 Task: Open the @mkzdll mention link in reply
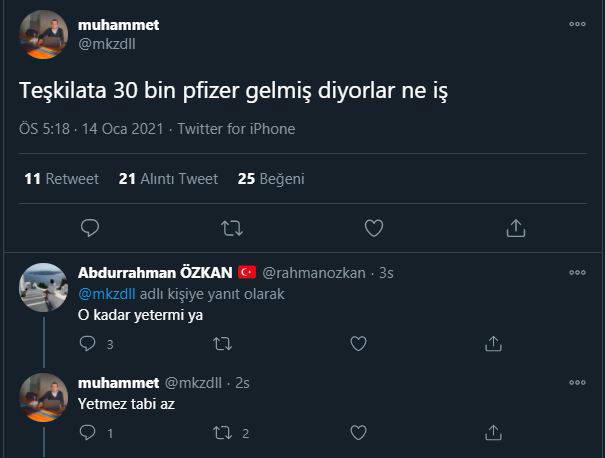pos(106,294)
